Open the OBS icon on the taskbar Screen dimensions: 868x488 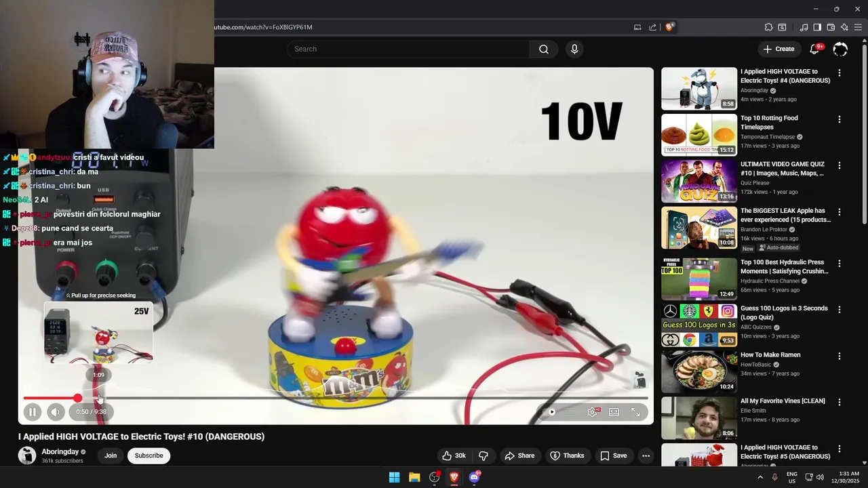coord(435,477)
